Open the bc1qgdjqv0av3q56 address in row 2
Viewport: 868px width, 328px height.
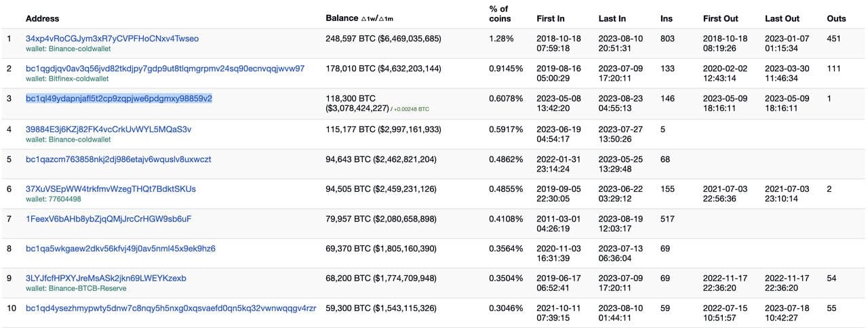(x=165, y=68)
